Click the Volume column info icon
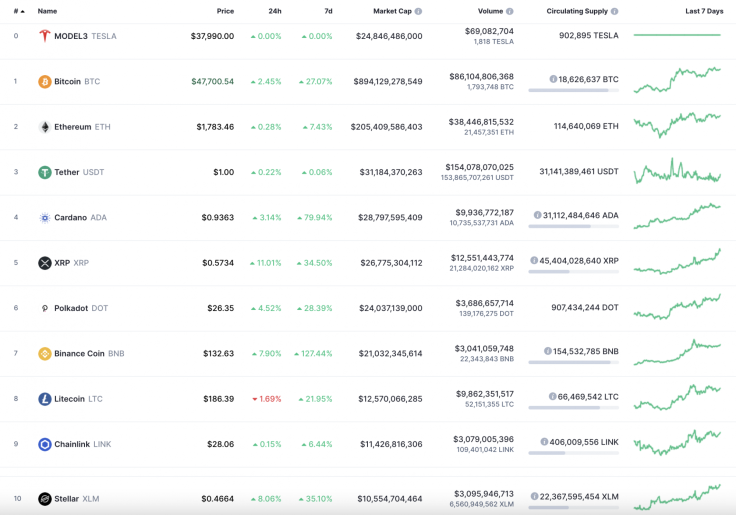This screenshot has height=515, width=736. coord(510,11)
